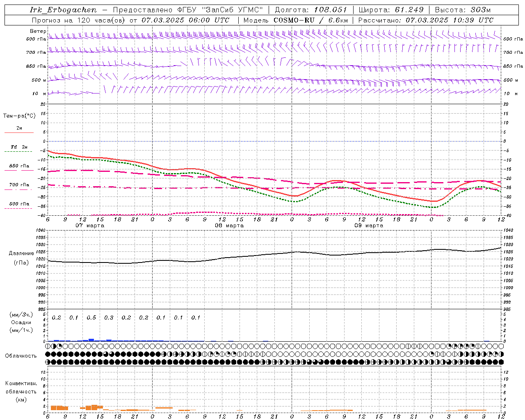Viewport: 525px width, 420px height.
Task: Click the Irk_Erbogachen station name in header
Action: coord(63,10)
